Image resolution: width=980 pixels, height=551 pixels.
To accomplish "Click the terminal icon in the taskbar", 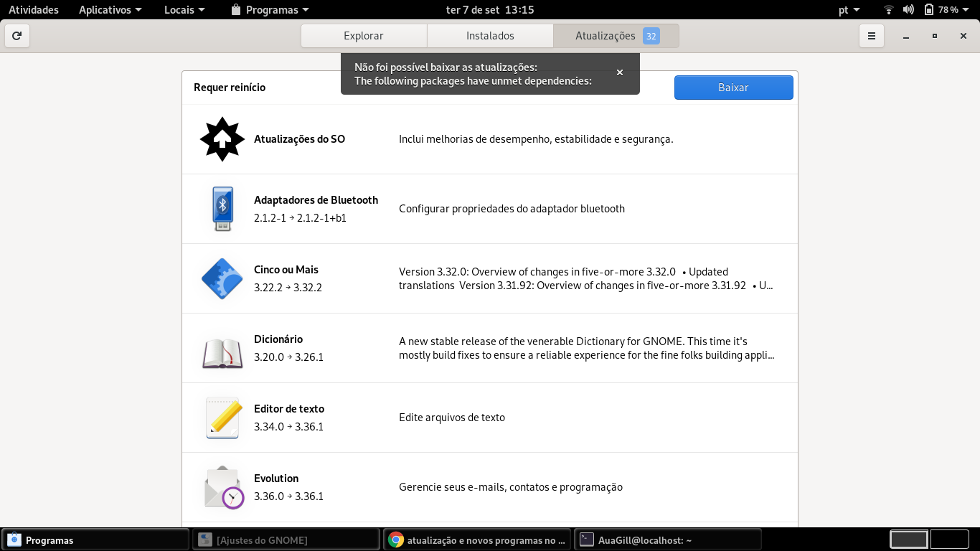I will coord(586,540).
